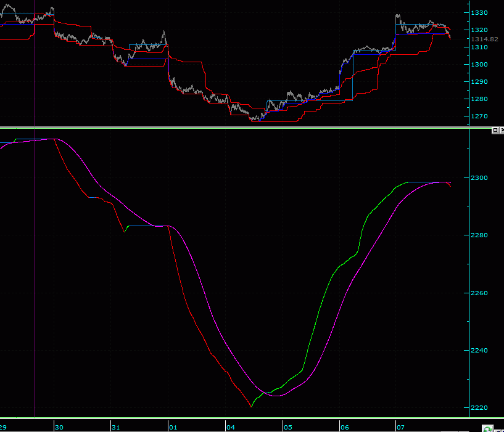Click the 1290 price axis label
The width and height of the screenshot is (504, 432).
pos(479,82)
